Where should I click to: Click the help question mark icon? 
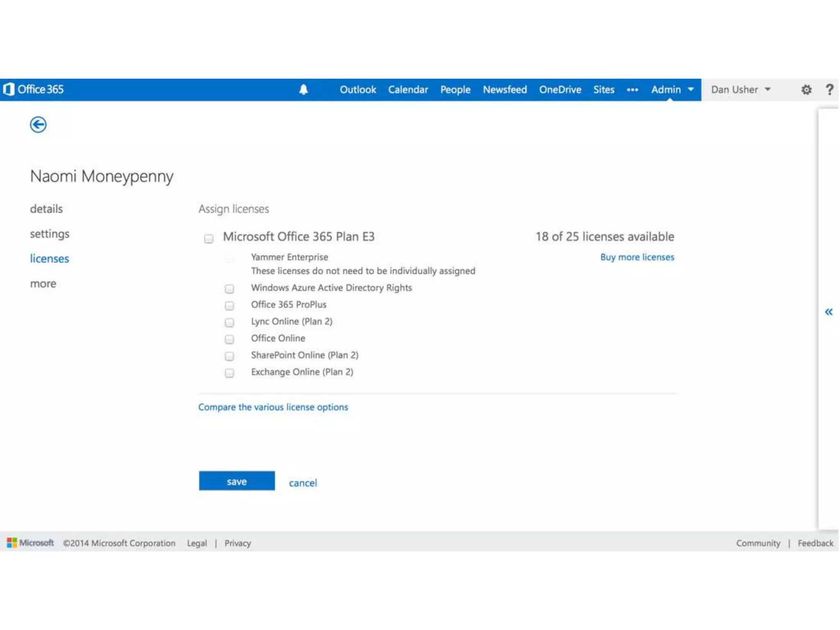click(829, 89)
